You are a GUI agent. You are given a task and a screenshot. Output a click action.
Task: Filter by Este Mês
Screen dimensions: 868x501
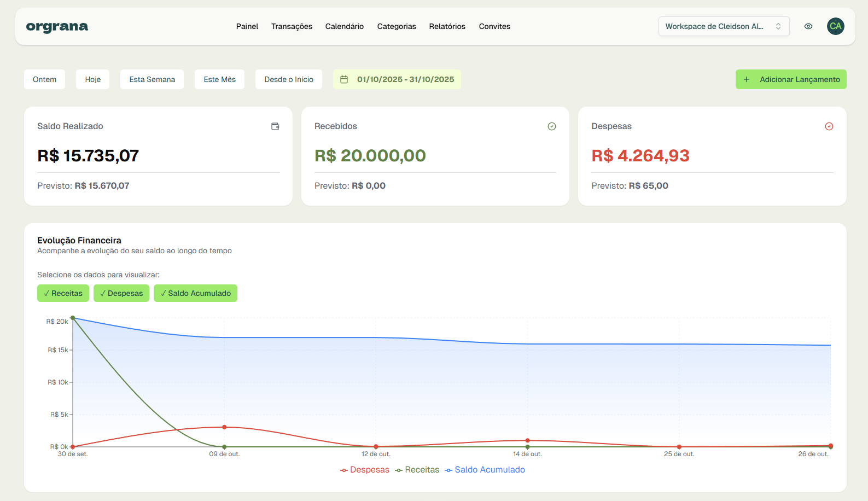click(x=219, y=79)
